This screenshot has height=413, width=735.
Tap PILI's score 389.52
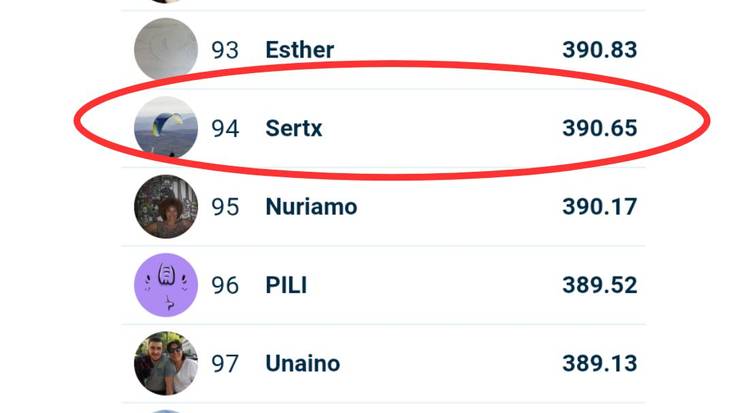click(599, 285)
